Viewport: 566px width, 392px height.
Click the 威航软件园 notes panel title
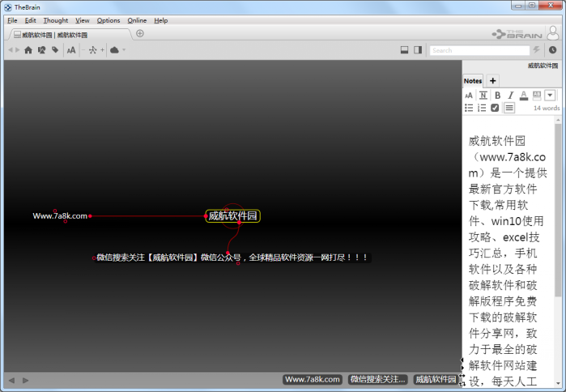click(543, 66)
